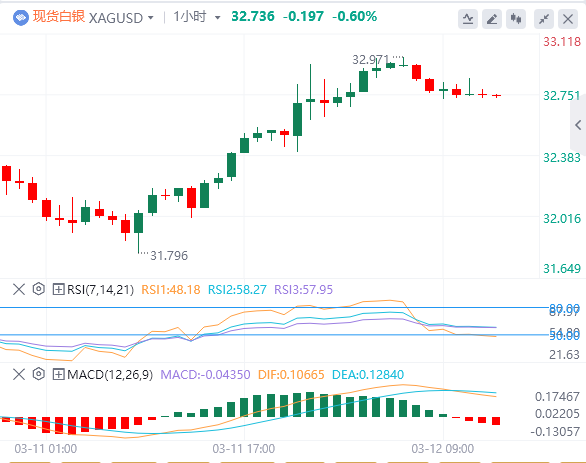
Task: Click the 0.02205 MACD axis label
Action: pyautogui.click(x=557, y=414)
